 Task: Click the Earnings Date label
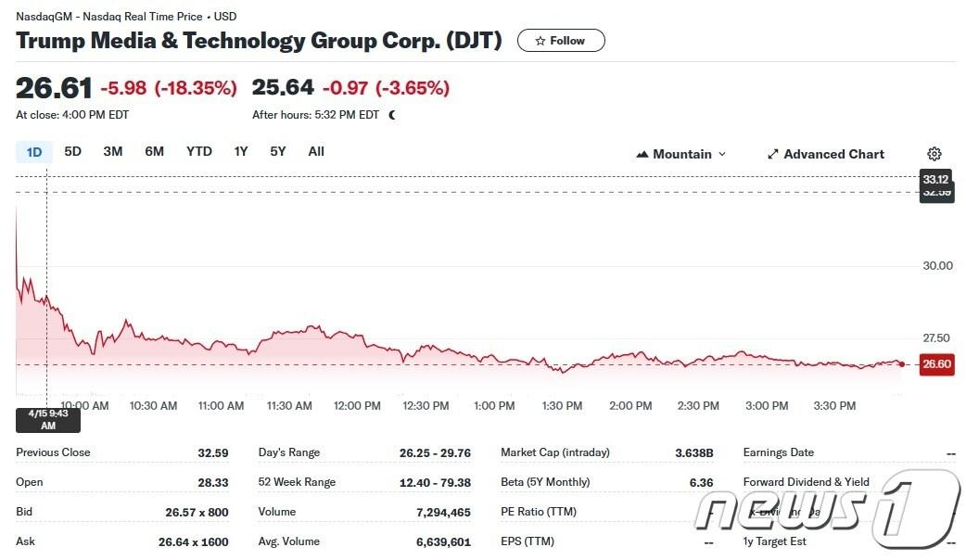coord(778,452)
